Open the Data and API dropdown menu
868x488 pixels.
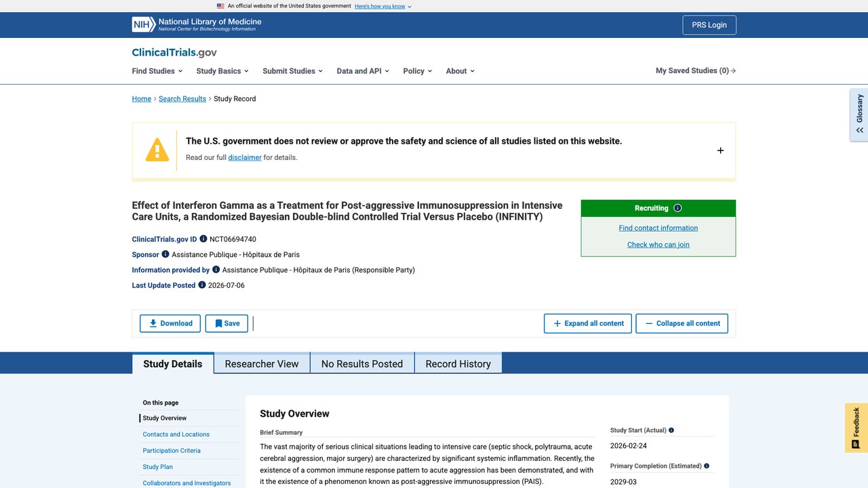(363, 71)
